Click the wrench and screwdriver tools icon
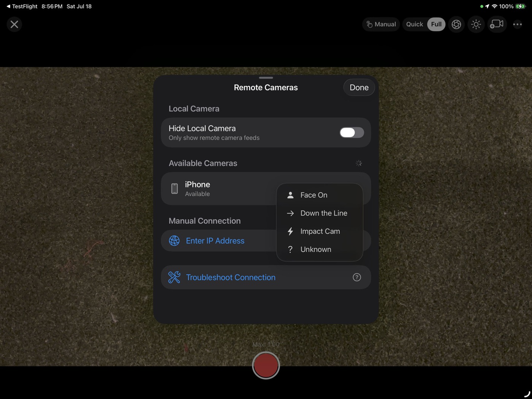The image size is (532, 399). (x=174, y=277)
